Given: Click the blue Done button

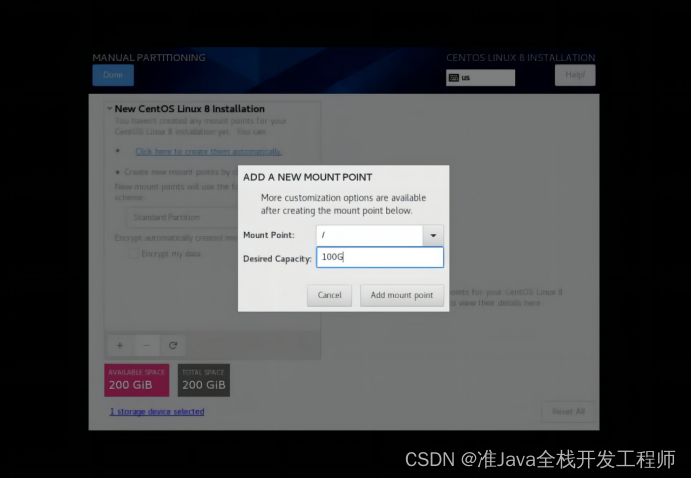Looking at the screenshot, I should point(113,75).
